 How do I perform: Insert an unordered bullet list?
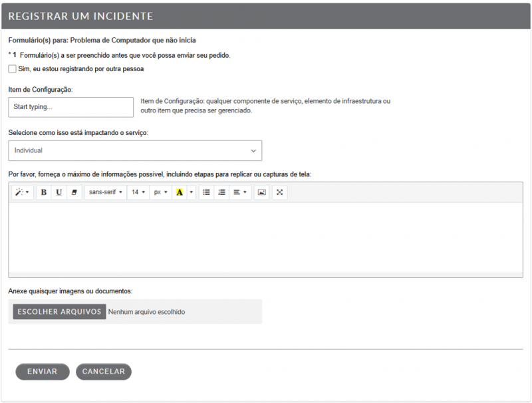(206, 192)
